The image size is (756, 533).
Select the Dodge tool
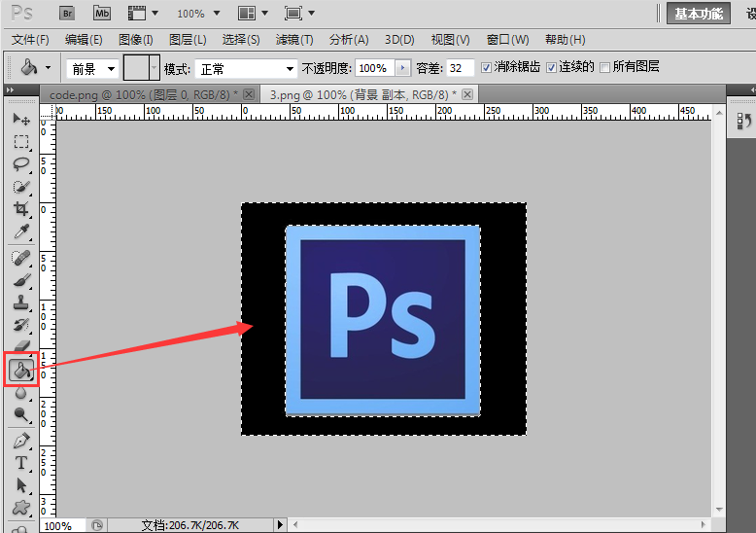(x=20, y=414)
